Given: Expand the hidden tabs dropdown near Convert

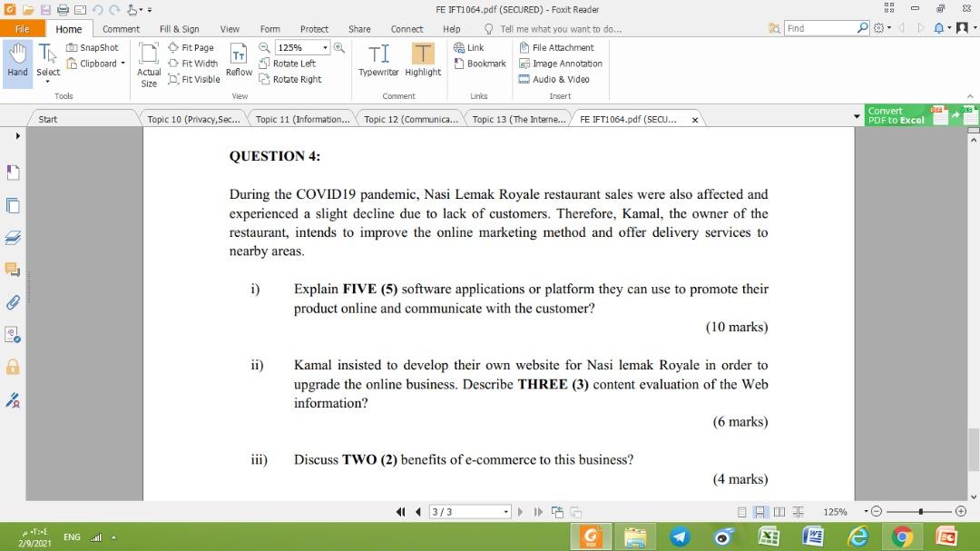Looking at the screenshot, I should 856,118.
